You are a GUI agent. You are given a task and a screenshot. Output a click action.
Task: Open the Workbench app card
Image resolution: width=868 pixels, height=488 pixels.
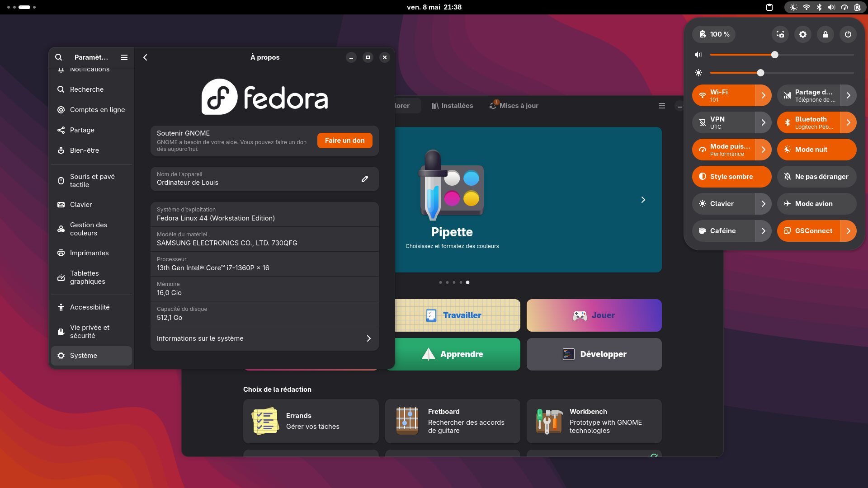(x=594, y=421)
